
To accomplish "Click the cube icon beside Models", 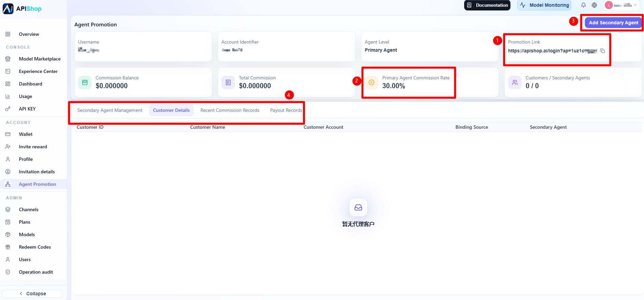I will (x=8, y=234).
